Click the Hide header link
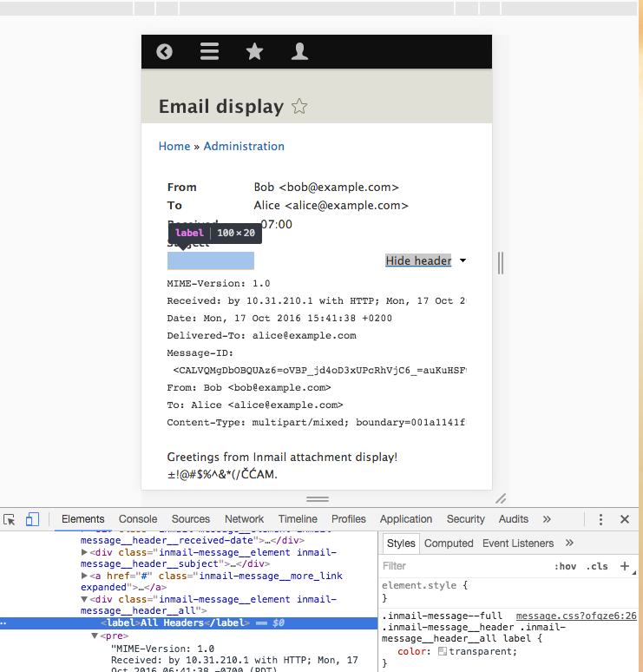 click(418, 260)
